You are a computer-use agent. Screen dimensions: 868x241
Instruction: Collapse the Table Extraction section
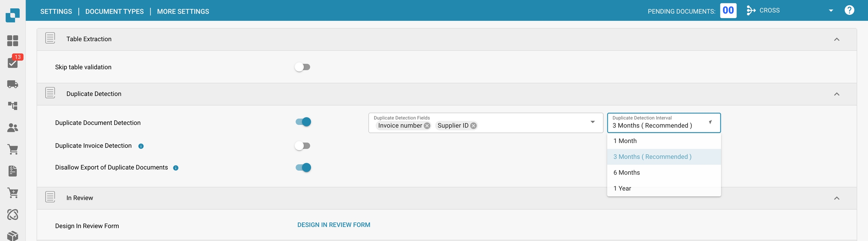(x=836, y=39)
